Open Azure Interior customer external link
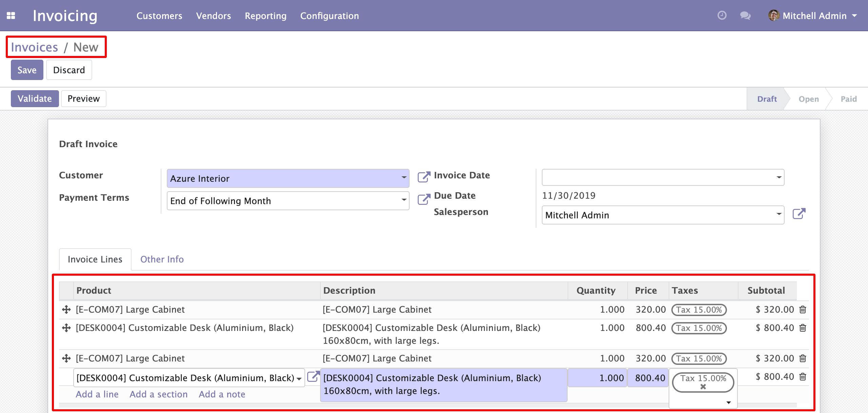Image resolution: width=868 pixels, height=413 pixels. point(423,177)
